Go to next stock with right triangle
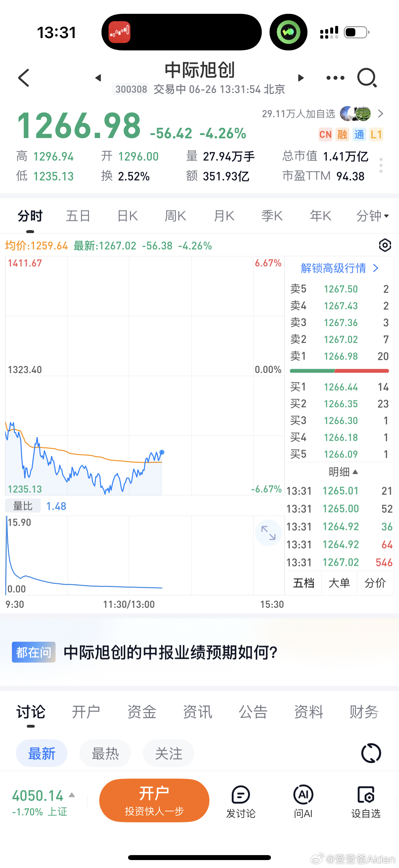This screenshot has width=399, height=868. point(301,78)
